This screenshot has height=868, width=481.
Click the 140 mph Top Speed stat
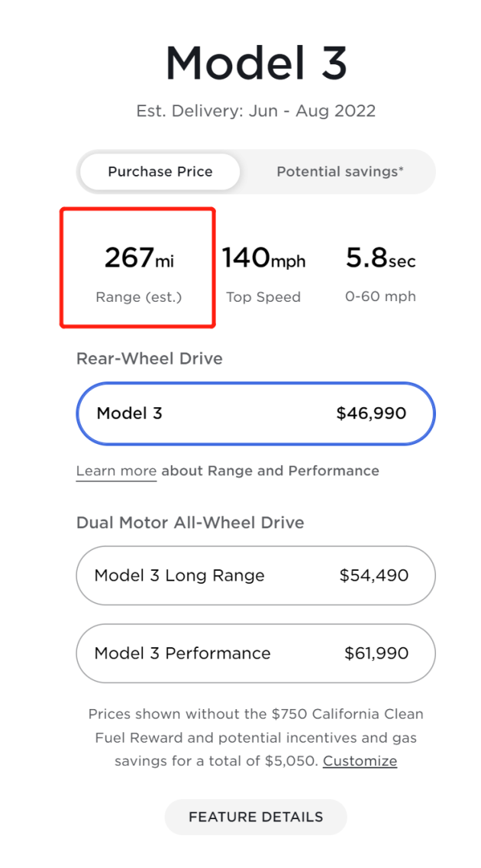click(x=263, y=274)
